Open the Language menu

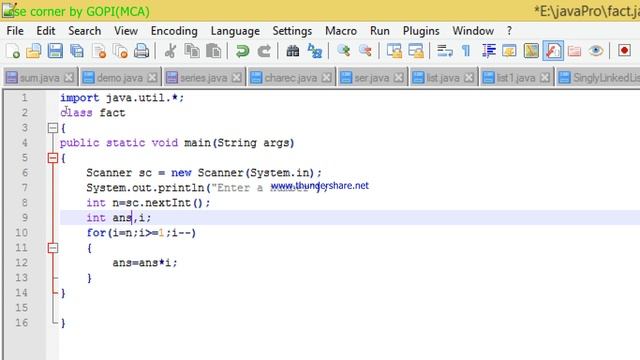235,31
